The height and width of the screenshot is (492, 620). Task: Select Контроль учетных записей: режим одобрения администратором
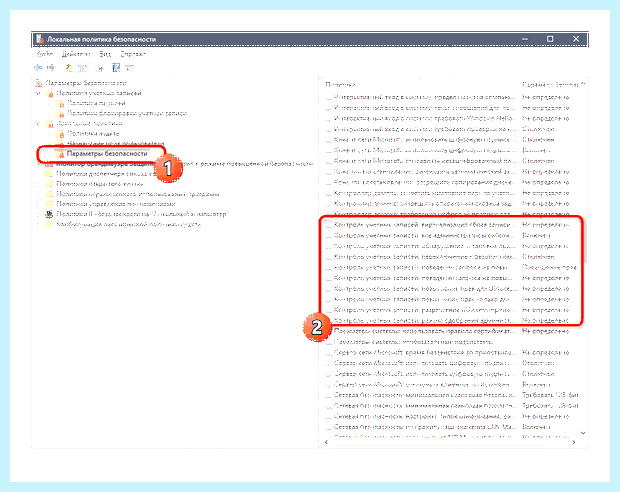(x=453, y=320)
